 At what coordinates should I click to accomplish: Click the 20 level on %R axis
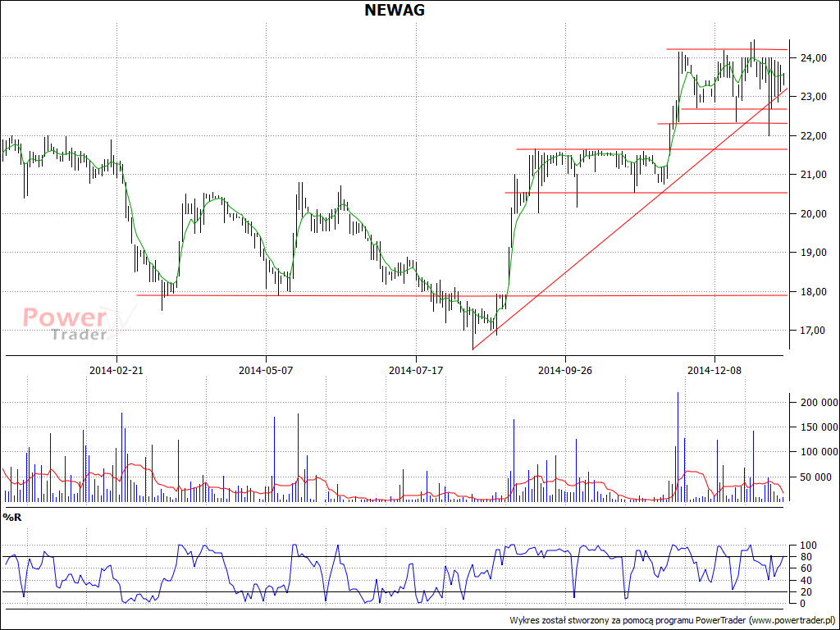[807, 592]
